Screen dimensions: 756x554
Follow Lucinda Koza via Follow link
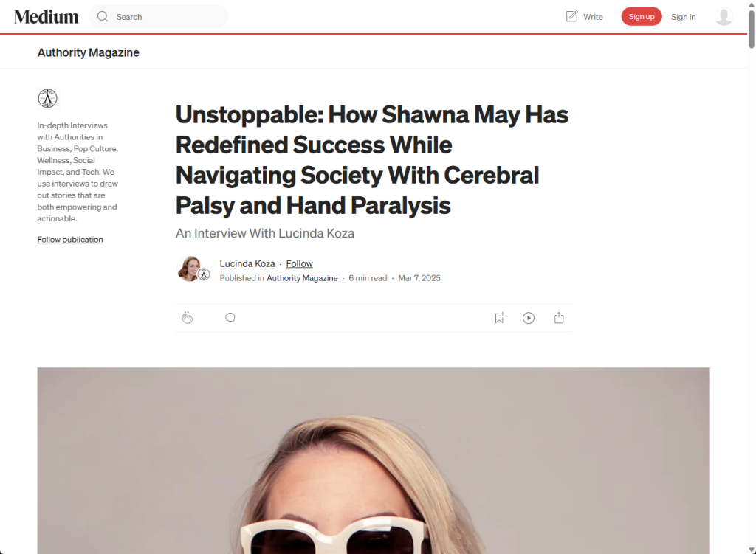300,264
